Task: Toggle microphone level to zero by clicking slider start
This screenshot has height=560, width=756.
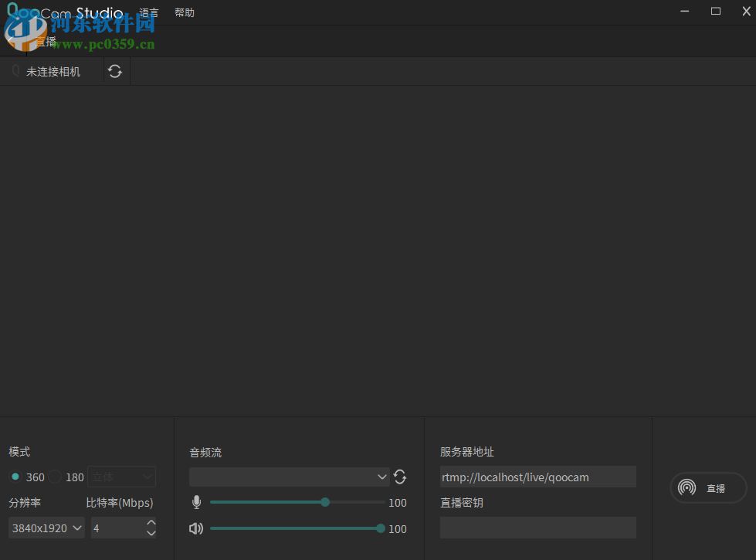Action: pyautogui.click(x=212, y=502)
